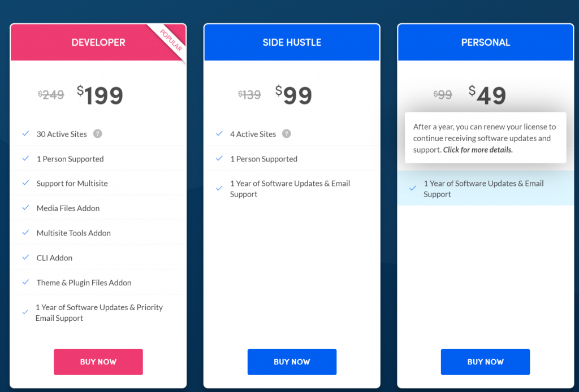The width and height of the screenshot is (579, 392).
Task: Buy the Developer plan now
Action: coord(98,361)
